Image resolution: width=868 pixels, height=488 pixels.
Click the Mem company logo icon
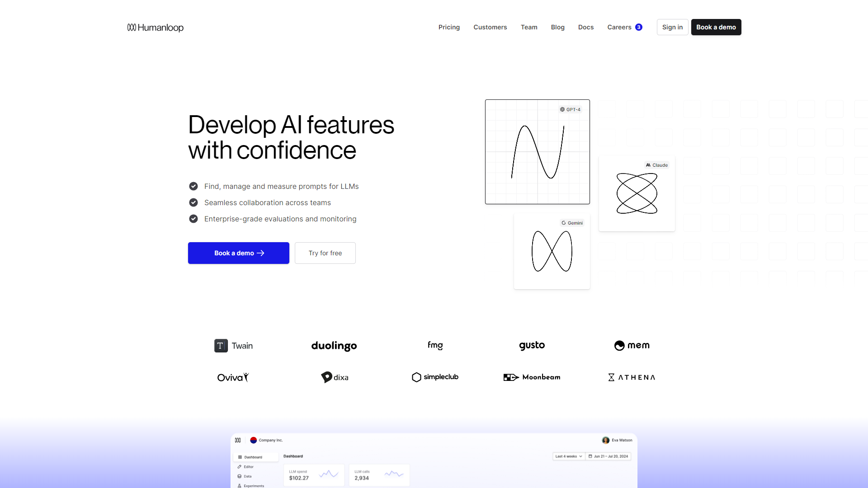pyautogui.click(x=619, y=344)
